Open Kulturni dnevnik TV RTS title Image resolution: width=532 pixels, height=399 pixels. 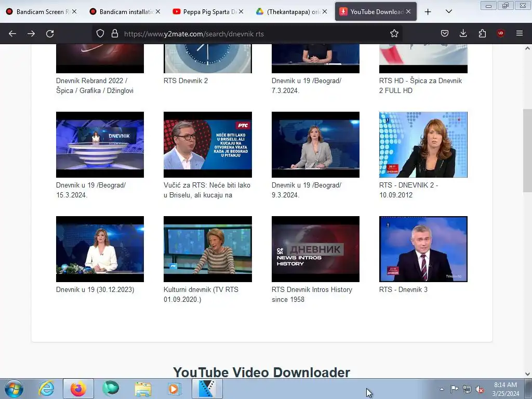201,295
